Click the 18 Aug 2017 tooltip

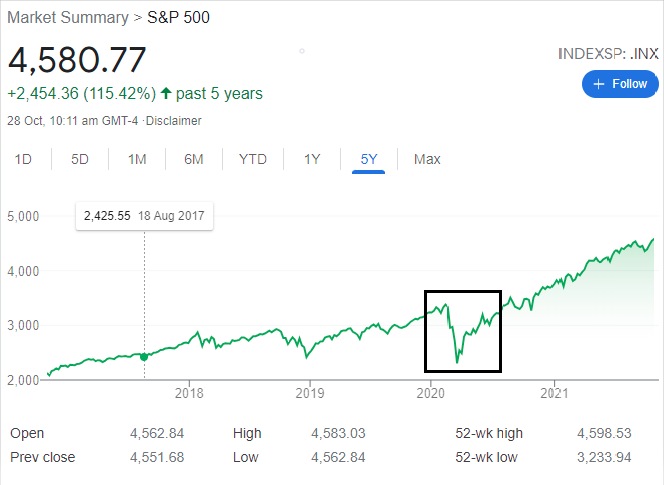pyautogui.click(x=144, y=215)
